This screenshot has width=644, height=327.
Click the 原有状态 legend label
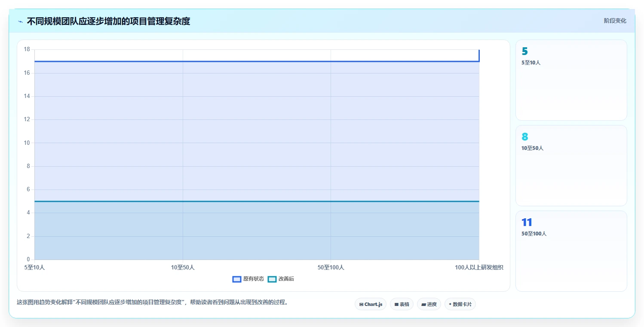(254, 279)
